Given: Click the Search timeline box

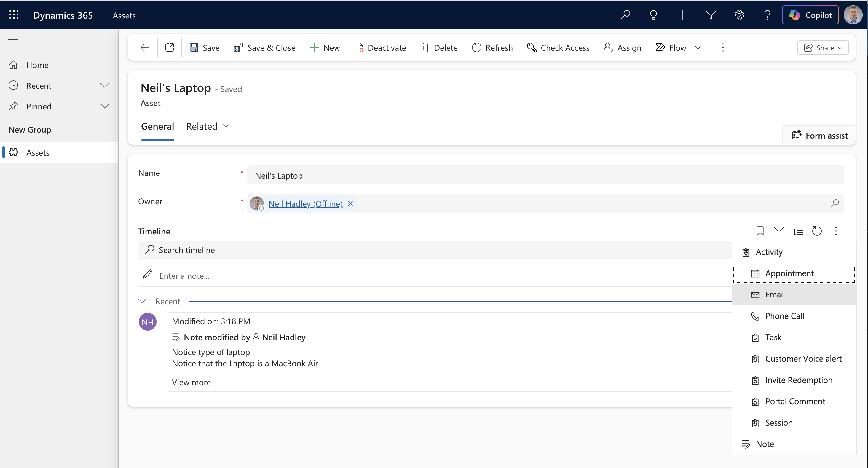Looking at the screenshot, I should (434, 249).
